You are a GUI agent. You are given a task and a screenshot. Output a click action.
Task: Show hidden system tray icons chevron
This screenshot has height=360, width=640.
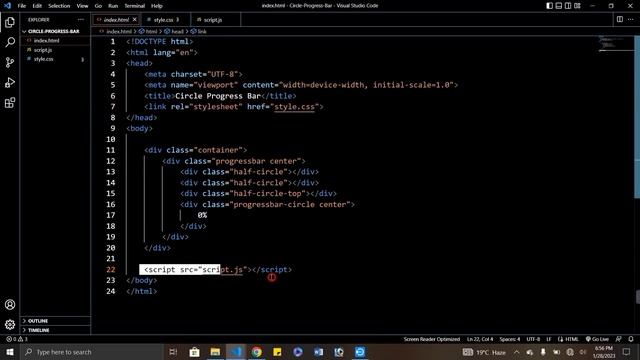click(517, 352)
